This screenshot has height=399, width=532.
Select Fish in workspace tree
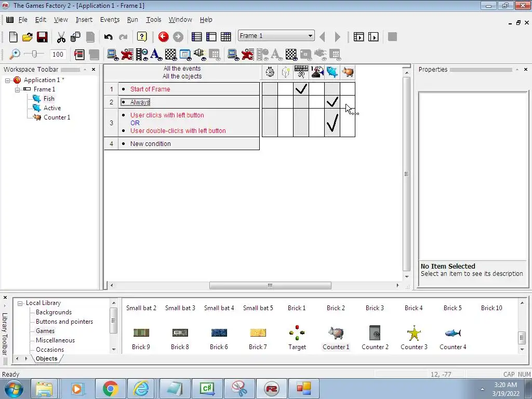[49, 99]
